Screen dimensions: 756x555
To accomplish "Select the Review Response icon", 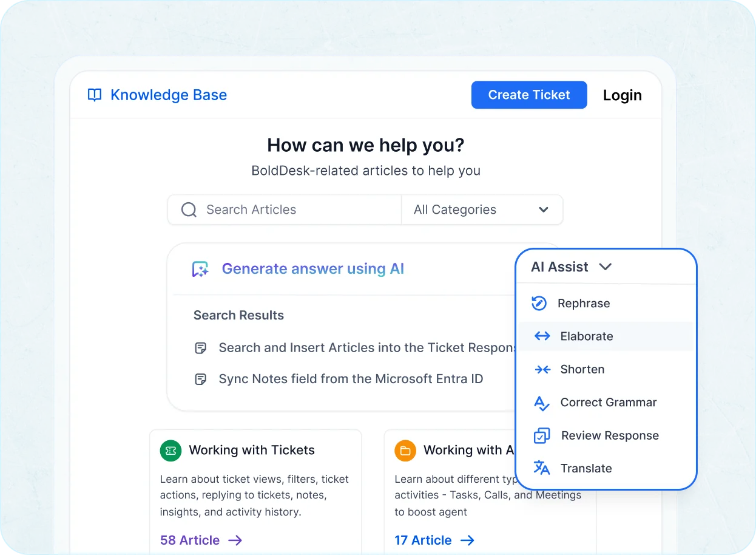I will [541, 435].
